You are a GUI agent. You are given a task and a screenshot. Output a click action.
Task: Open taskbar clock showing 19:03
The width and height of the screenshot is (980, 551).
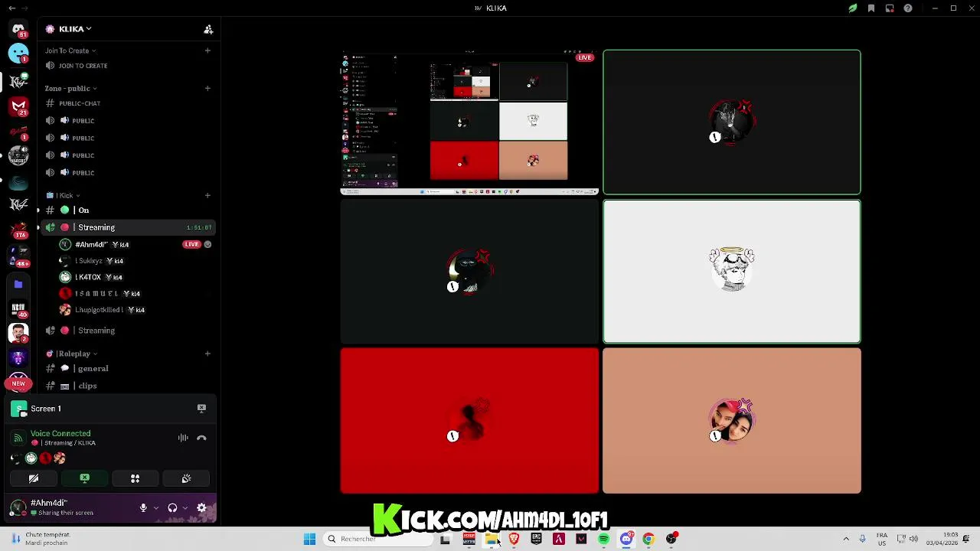click(942, 540)
